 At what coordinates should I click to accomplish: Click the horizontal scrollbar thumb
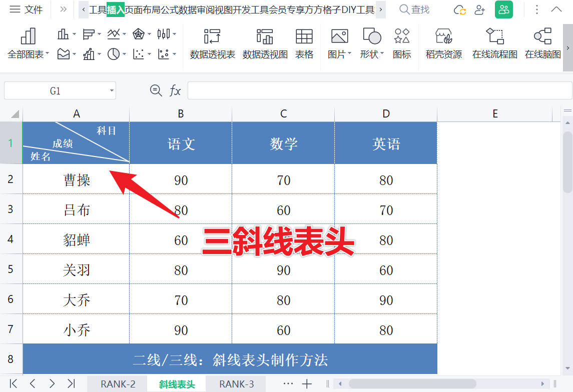tap(412, 383)
